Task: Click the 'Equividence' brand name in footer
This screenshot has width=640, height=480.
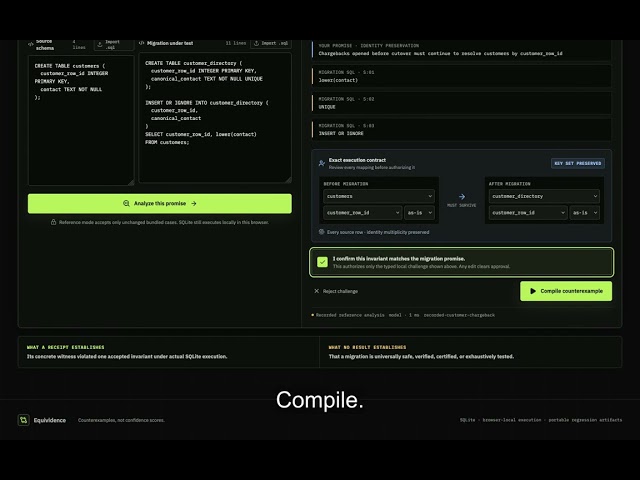Action: coord(49,420)
